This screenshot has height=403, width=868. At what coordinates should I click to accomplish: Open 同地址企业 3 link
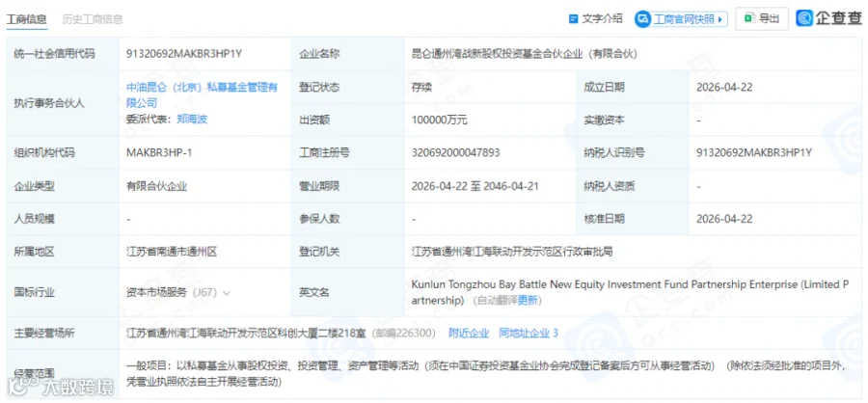[x=529, y=333]
